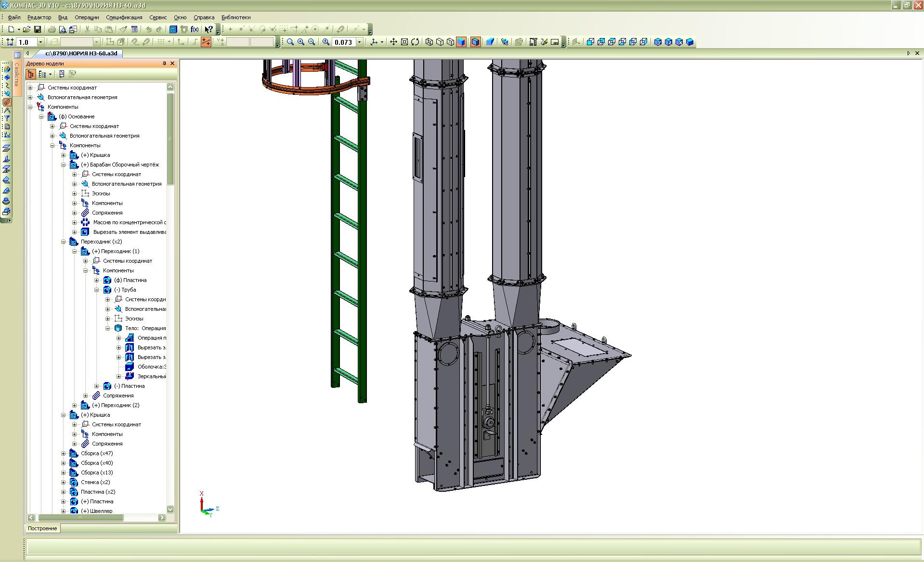
Task: Click the Pan view (four-arrow) icon
Action: (x=393, y=42)
